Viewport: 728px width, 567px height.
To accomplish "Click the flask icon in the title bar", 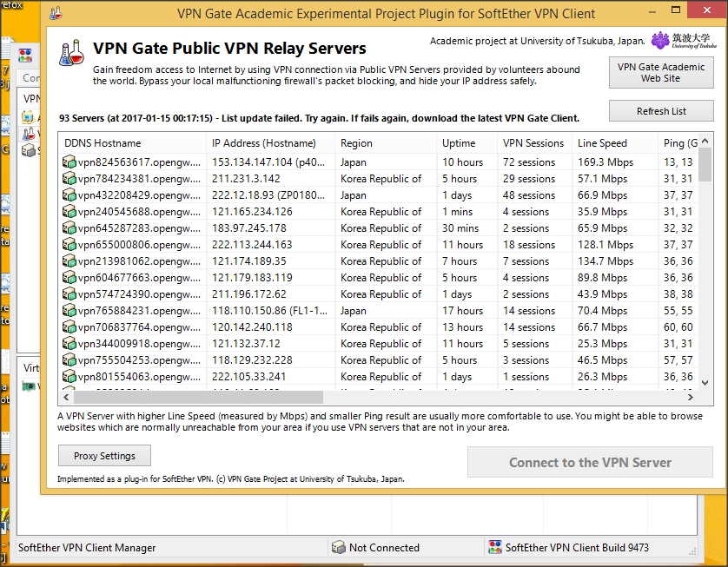I will (56, 14).
